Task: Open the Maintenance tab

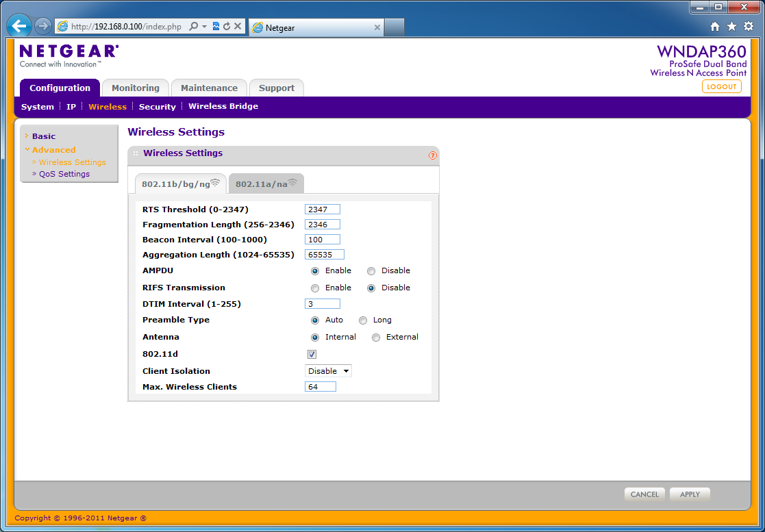Action: tap(210, 88)
